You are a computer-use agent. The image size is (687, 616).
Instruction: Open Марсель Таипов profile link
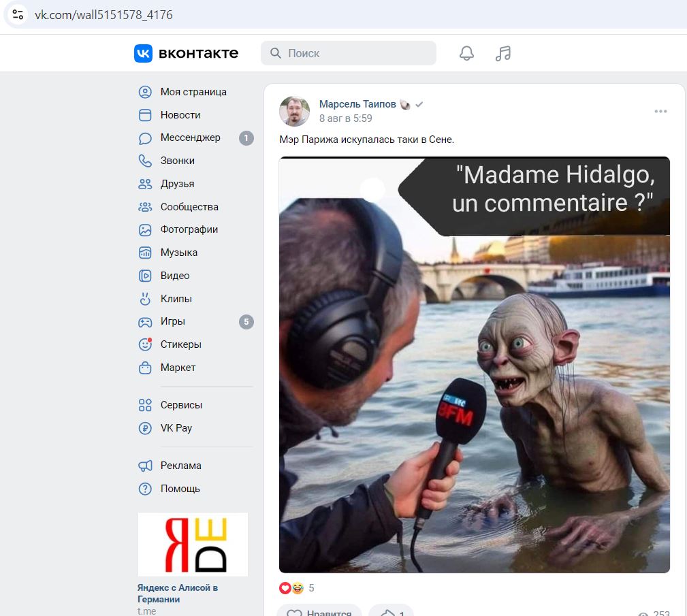[357, 104]
